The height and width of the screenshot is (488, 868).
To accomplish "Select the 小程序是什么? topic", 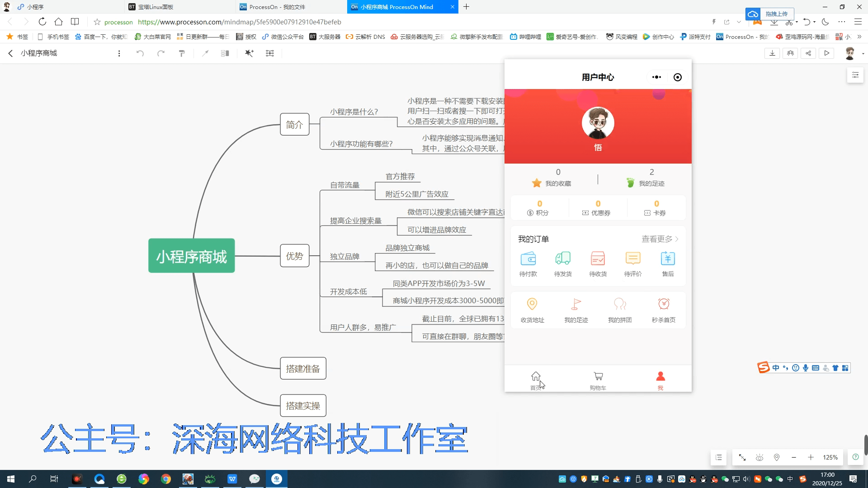I will coord(354,112).
